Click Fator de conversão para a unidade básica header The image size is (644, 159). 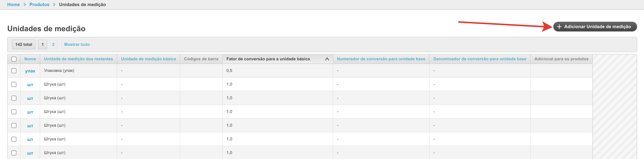(268, 59)
